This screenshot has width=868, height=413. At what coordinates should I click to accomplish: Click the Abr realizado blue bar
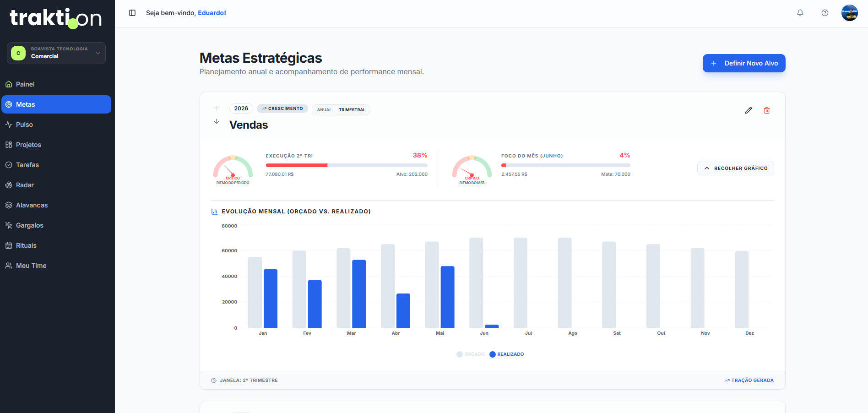click(403, 311)
